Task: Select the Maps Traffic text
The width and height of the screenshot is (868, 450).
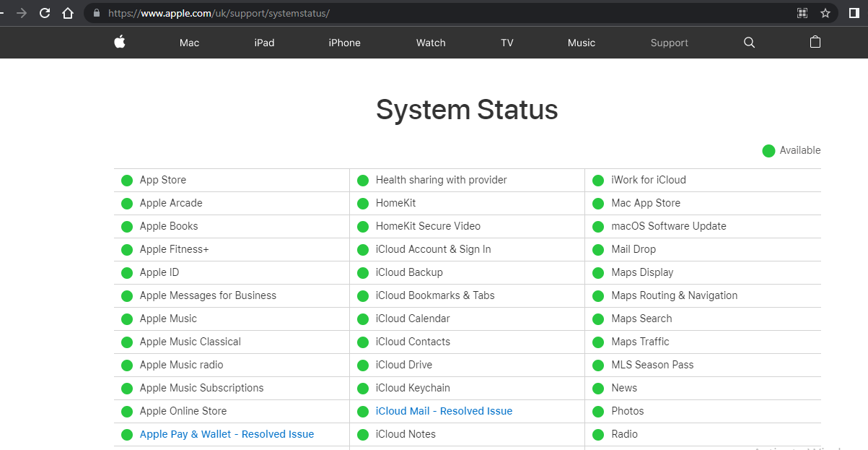Action: (641, 342)
